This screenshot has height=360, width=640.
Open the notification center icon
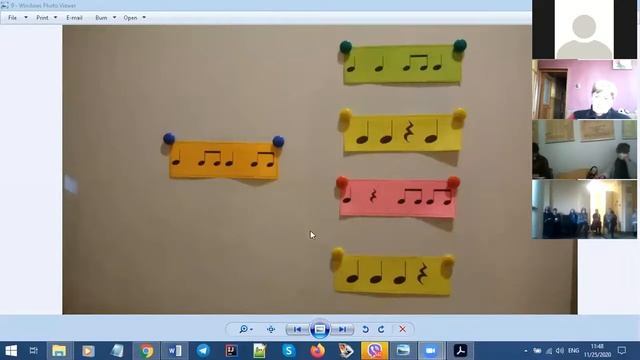(622, 351)
